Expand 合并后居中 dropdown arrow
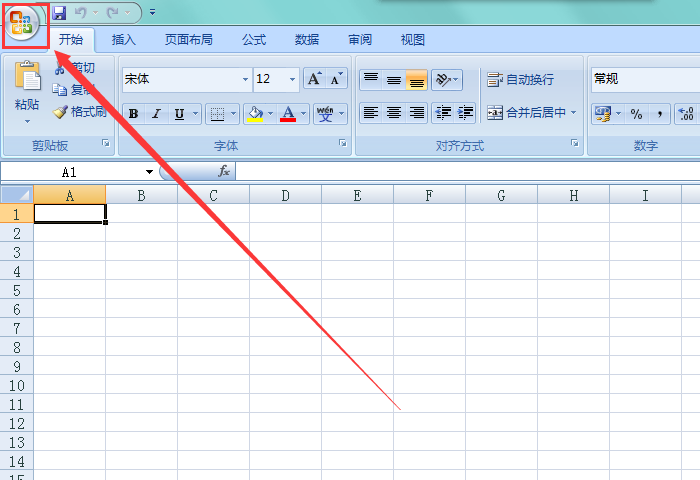This screenshot has width=700, height=480. pos(574,113)
